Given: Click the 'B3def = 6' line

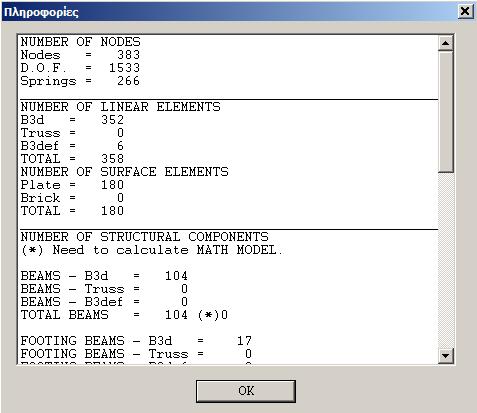Looking at the screenshot, I should coord(72,146).
